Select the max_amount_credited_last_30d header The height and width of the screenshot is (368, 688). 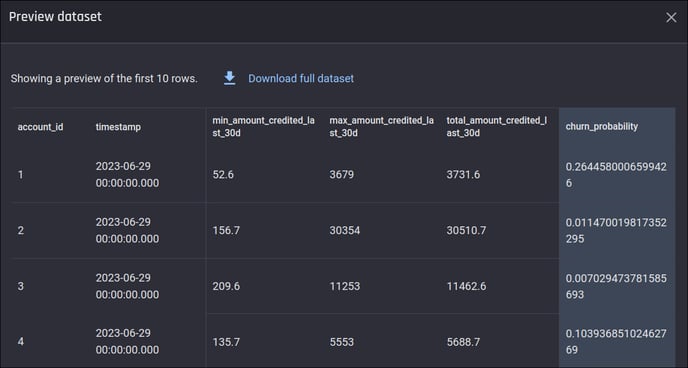(x=382, y=126)
